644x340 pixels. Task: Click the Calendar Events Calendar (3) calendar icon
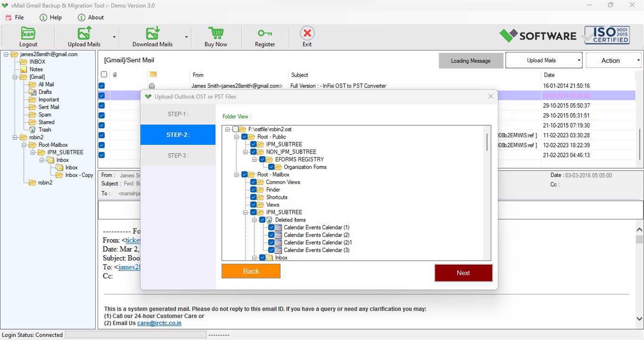click(278, 250)
